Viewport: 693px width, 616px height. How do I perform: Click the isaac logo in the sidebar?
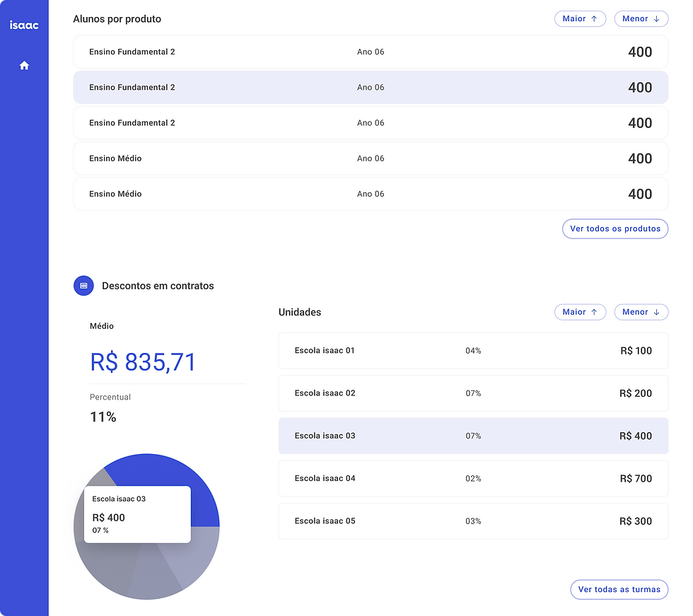tap(24, 25)
